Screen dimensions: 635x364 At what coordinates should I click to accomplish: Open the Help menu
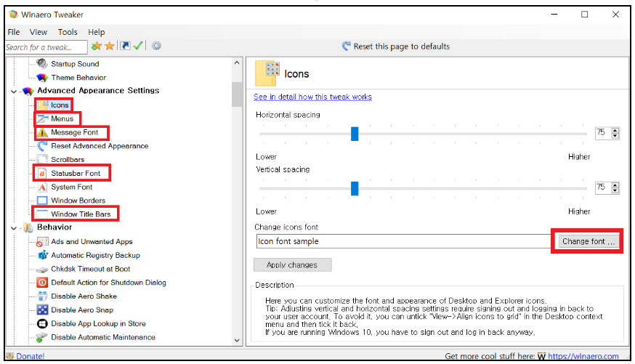point(97,32)
